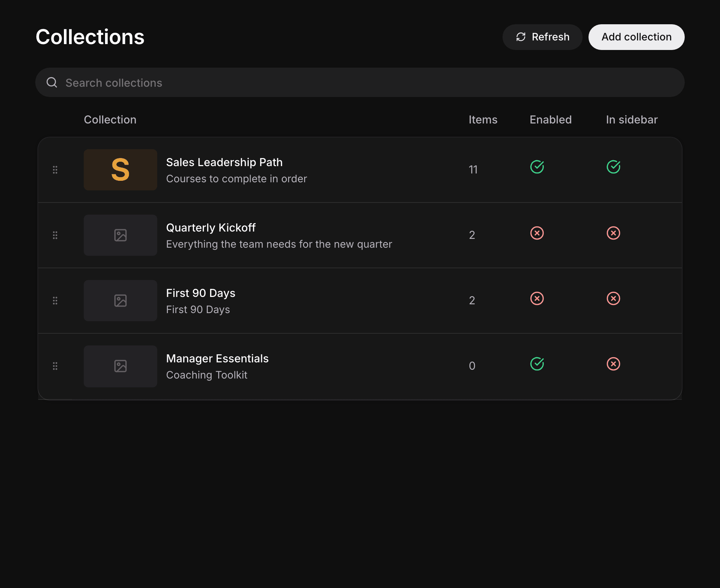Toggle Enabled check for Sales Leadership Path

(537, 167)
